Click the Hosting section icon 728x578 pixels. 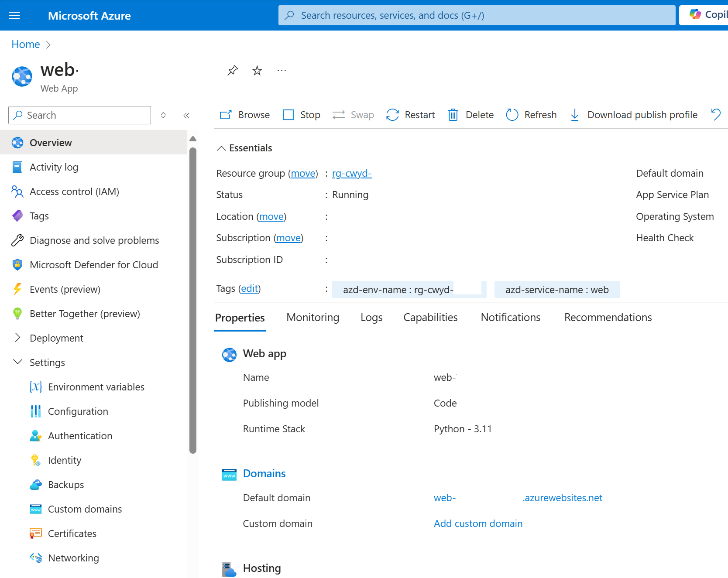pyautogui.click(x=229, y=569)
